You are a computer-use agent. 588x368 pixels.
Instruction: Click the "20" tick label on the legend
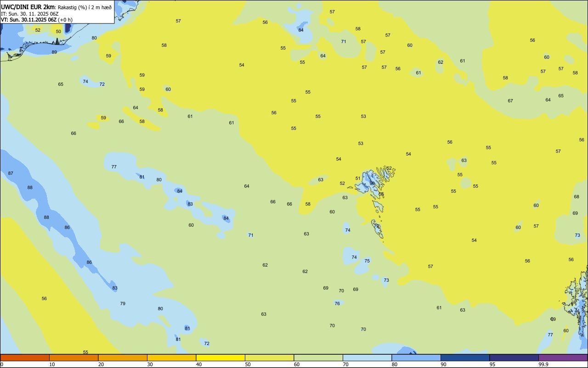101,364
